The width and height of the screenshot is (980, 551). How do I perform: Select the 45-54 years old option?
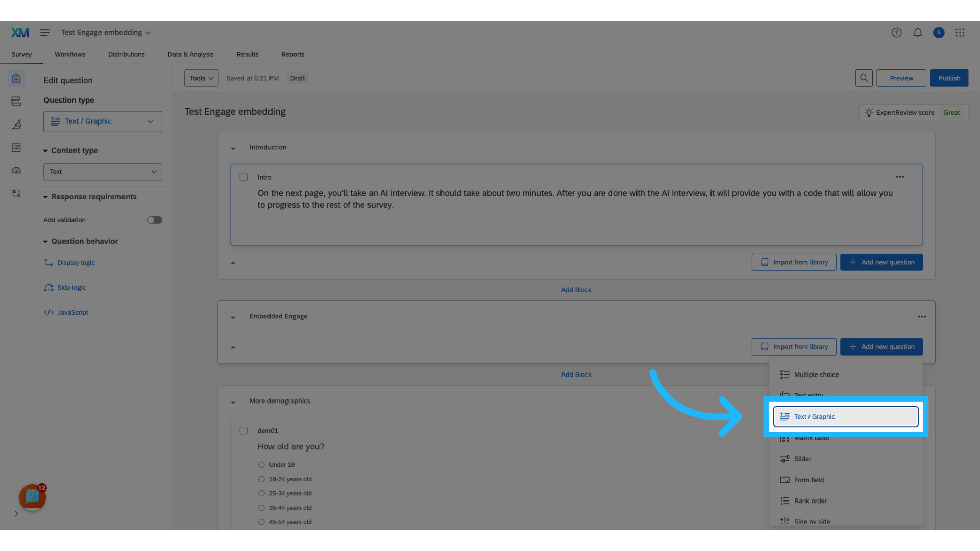point(261,522)
